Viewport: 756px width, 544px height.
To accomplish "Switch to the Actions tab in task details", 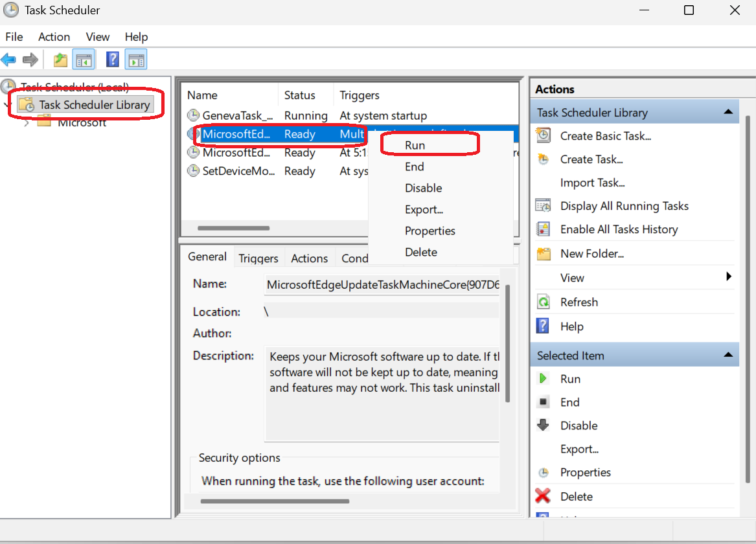I will click(x=309, y=258).
